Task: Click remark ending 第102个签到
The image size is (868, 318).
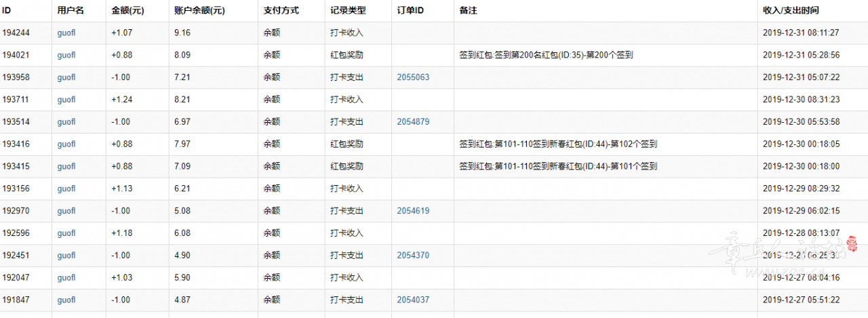Action: coord(558,144)
